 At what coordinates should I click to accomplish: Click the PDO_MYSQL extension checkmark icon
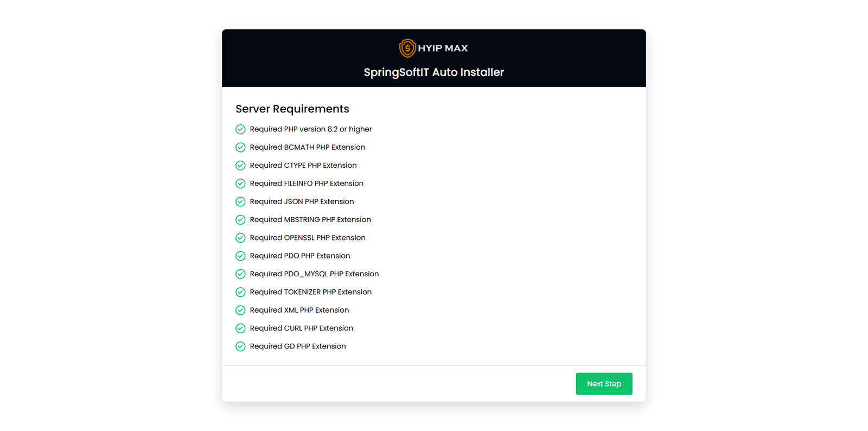[x=240, y=274]
